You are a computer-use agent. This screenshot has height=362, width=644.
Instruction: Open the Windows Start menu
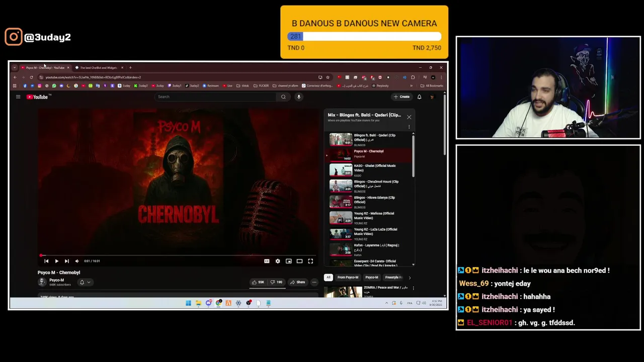(188, 303)
